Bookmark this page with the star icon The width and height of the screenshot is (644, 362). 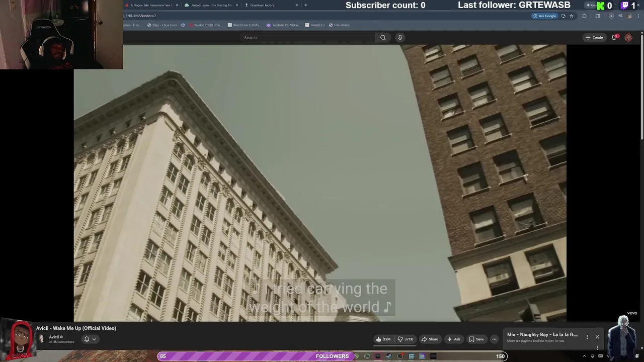pyautogui.click(x=572, y=16)
